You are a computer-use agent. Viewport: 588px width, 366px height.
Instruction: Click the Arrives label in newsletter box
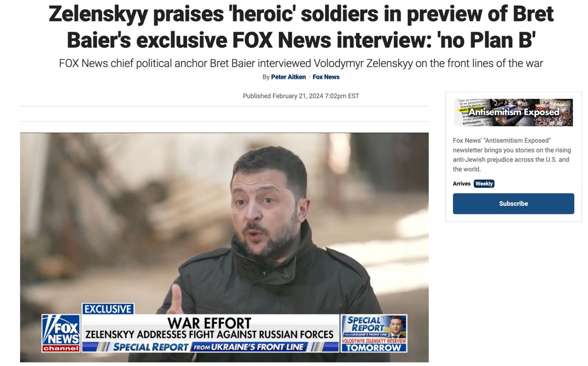(x=462, y=184)
